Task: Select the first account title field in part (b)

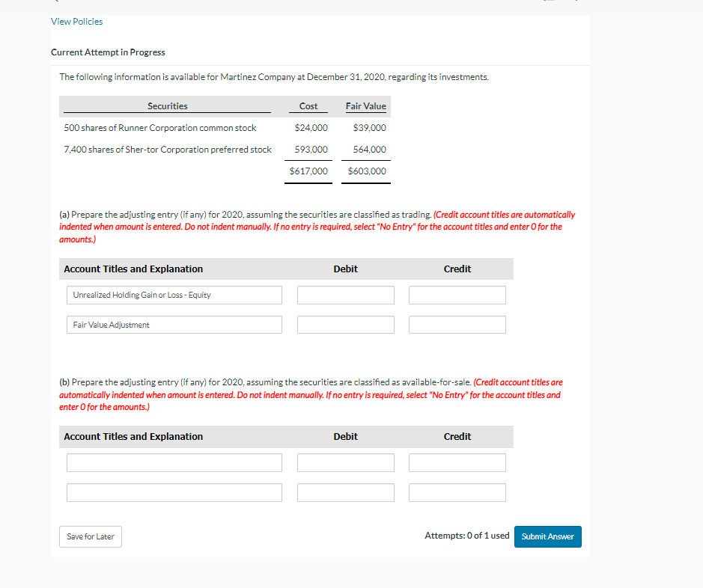Action: (x=174, y=462)
